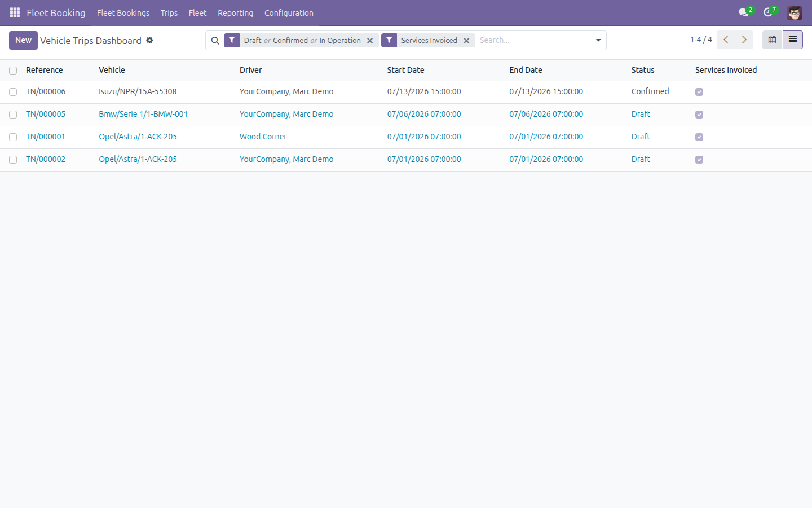Click Marc Demo driver in TN/000002 row

(x=286, y=159)
